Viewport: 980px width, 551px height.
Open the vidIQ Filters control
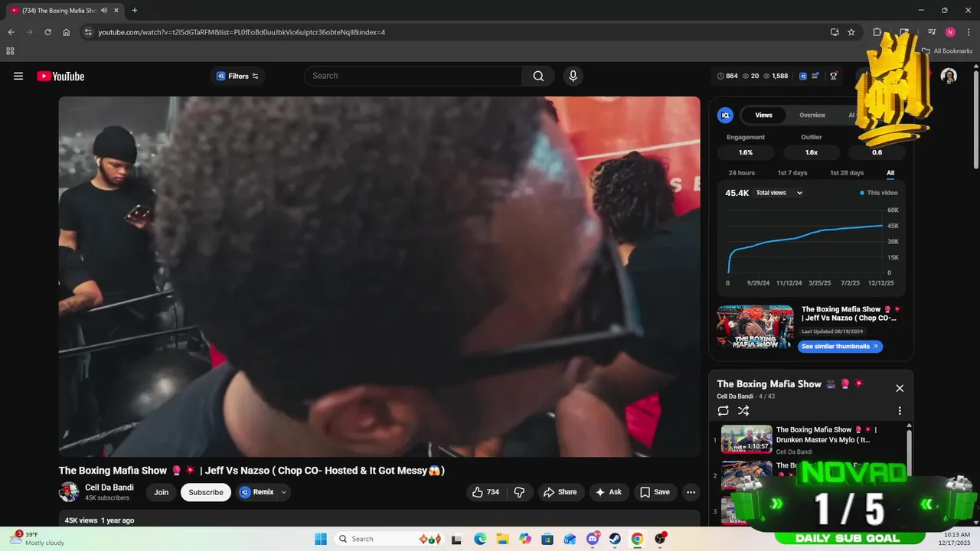pyautogui.click(x=237, y=76)
